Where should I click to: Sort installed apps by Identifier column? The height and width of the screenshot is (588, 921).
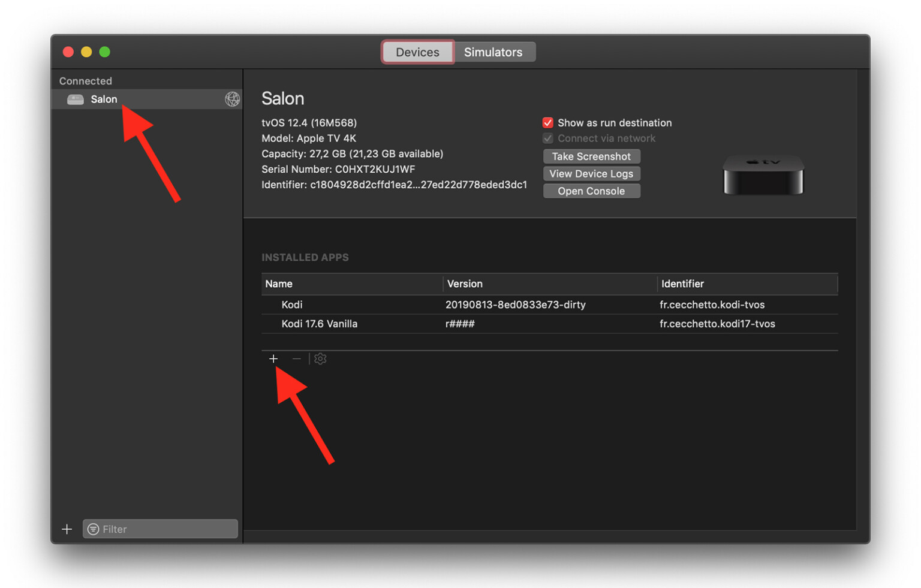pyautogui.click(x=748, y=284)
